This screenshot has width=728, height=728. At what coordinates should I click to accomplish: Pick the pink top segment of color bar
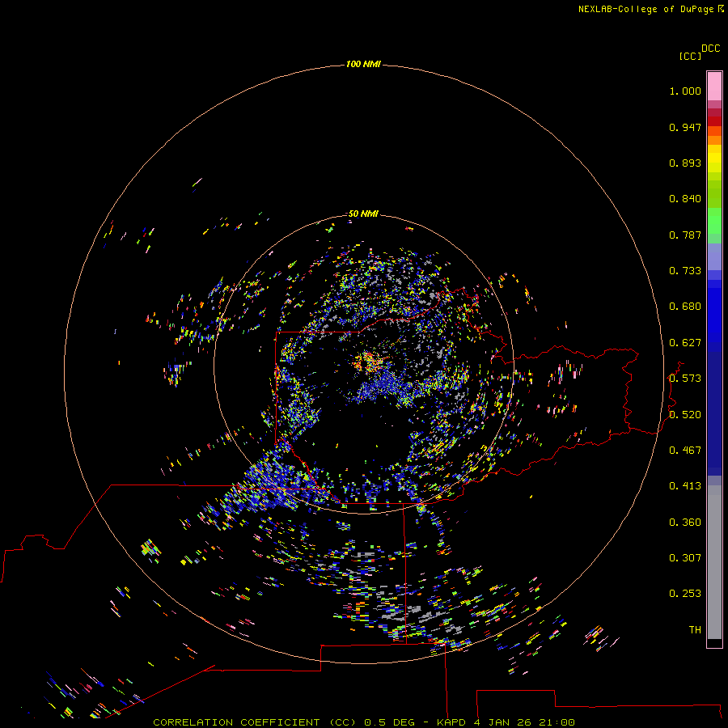pos(714,87)
